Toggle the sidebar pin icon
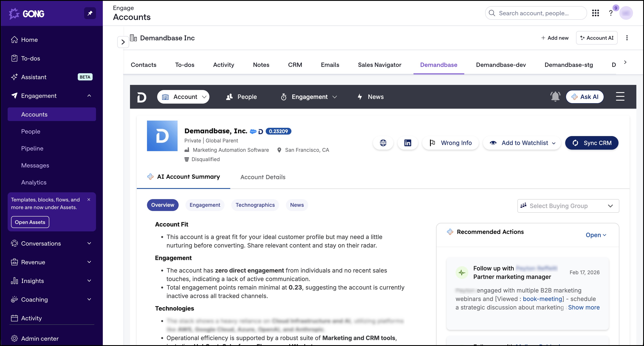The image size is (644, 346). pos(90,13)
